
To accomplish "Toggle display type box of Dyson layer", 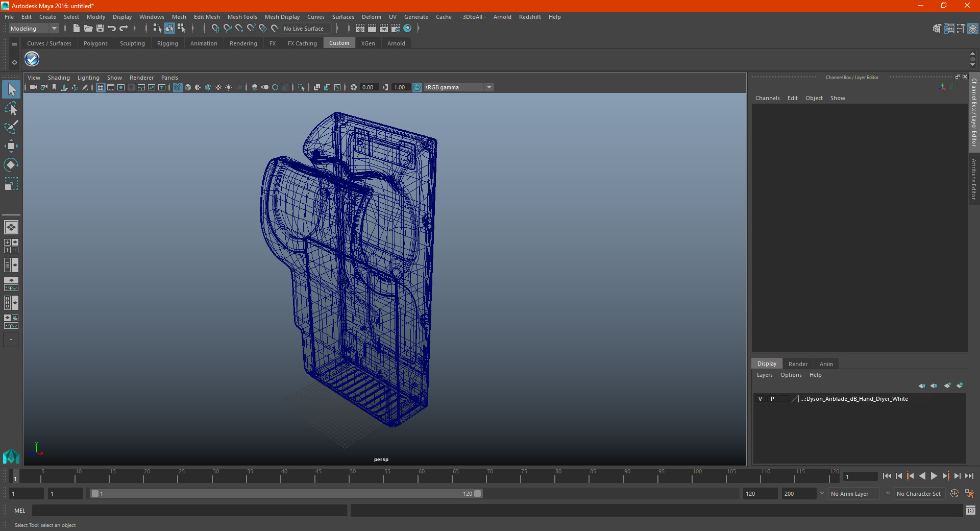I will click(784, 399).
